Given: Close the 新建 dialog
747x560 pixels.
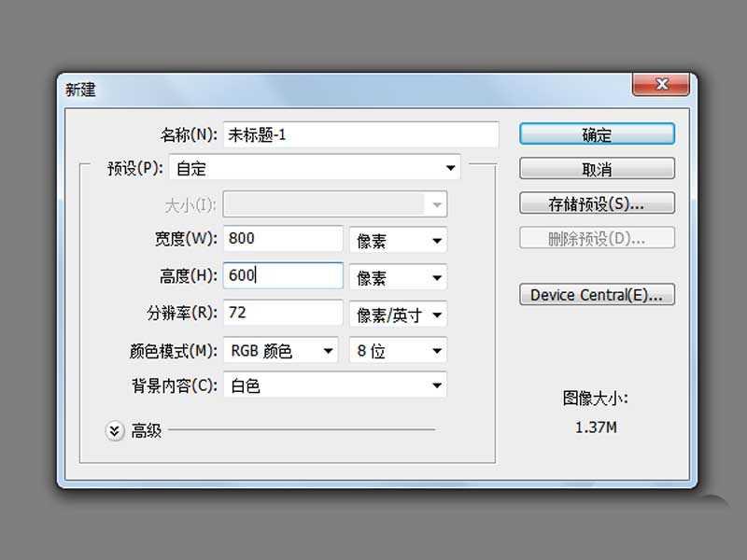Looking at the screenshot, I should click(x=661, y=84).
